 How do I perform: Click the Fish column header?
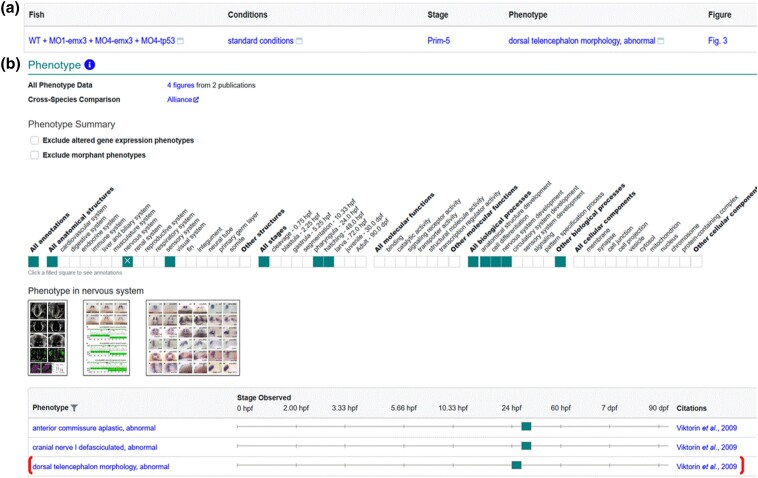coord(36,14)
